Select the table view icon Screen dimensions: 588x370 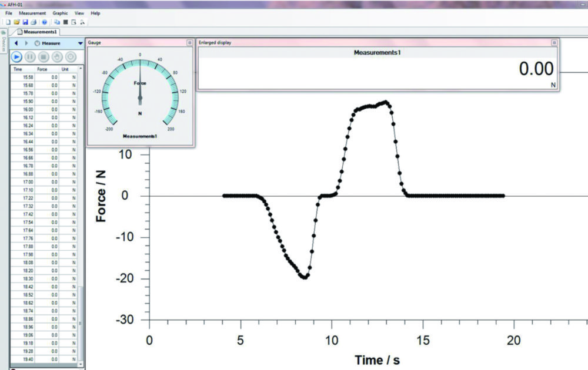66,22
